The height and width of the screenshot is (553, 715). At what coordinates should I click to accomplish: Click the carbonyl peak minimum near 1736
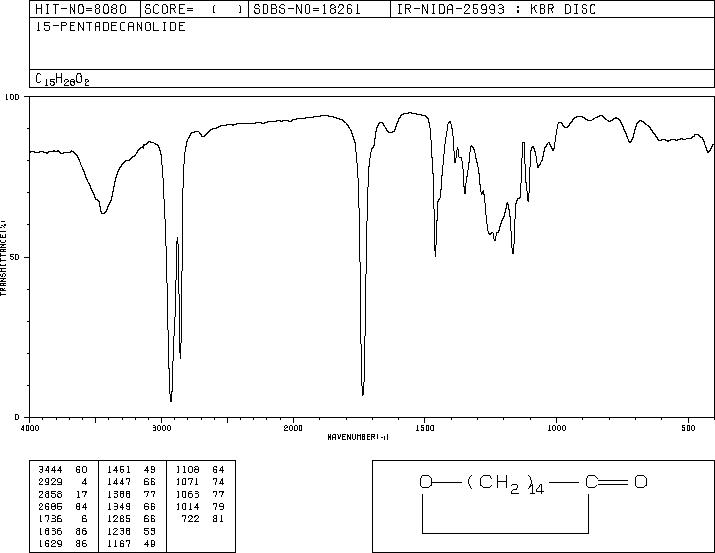pos(363,394)
